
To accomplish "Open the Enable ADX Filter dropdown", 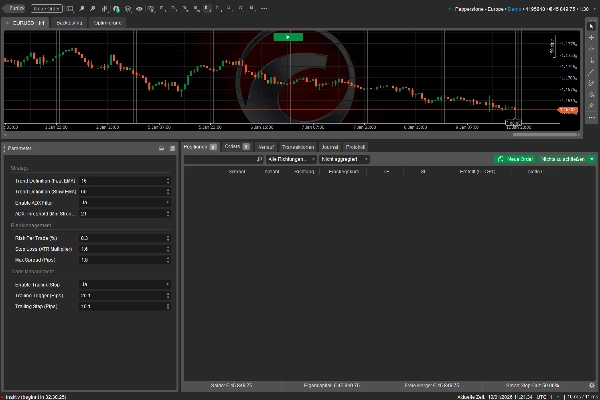I will [125, 202].
